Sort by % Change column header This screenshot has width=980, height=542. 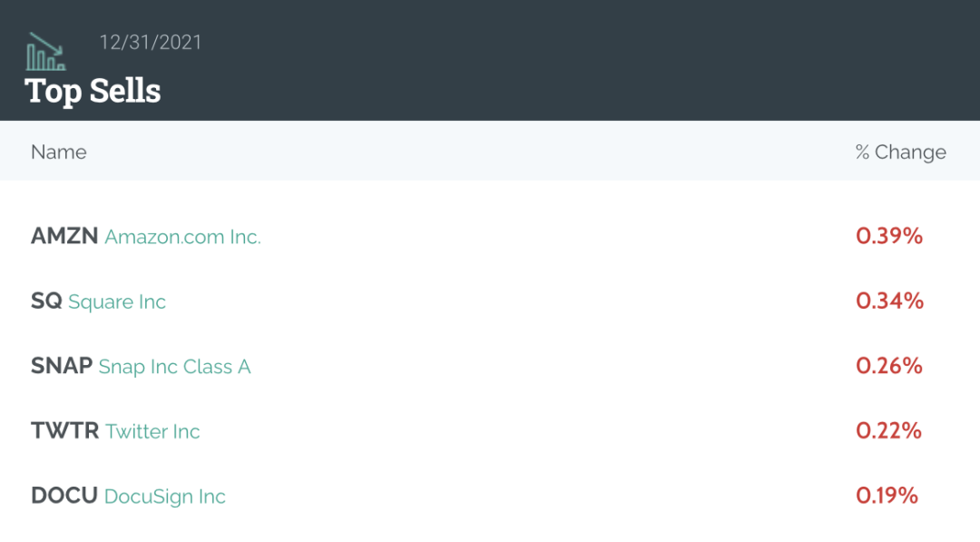tap(900, 152)
